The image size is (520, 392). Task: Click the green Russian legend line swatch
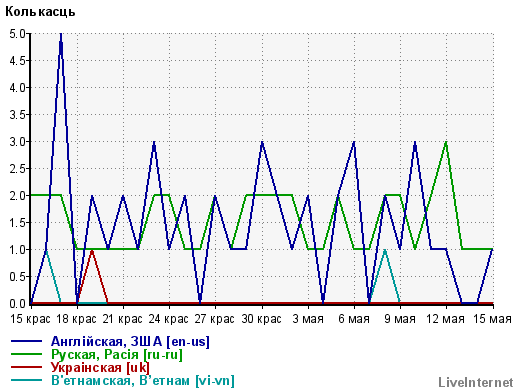[27, 354]
